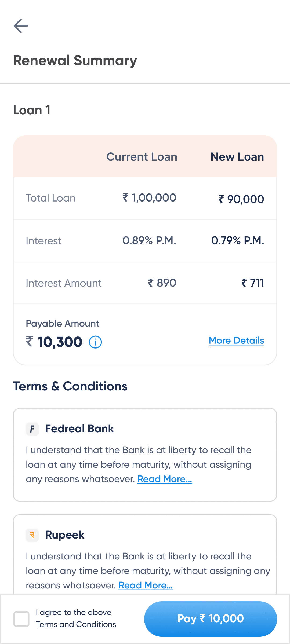The height and width of the screenshot is (644, 290).
Task: Expand Rupeek terms with Read More
Action: [146, 585]
